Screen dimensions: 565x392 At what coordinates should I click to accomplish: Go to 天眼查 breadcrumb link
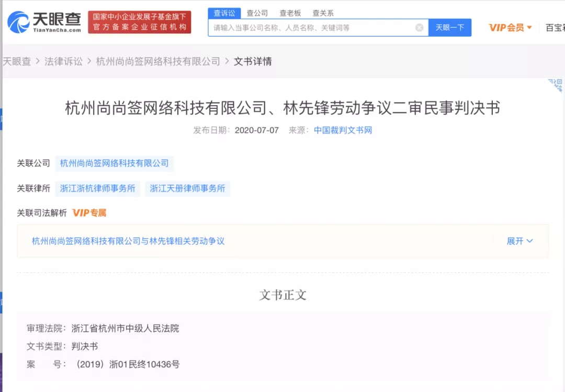(16, 61)
